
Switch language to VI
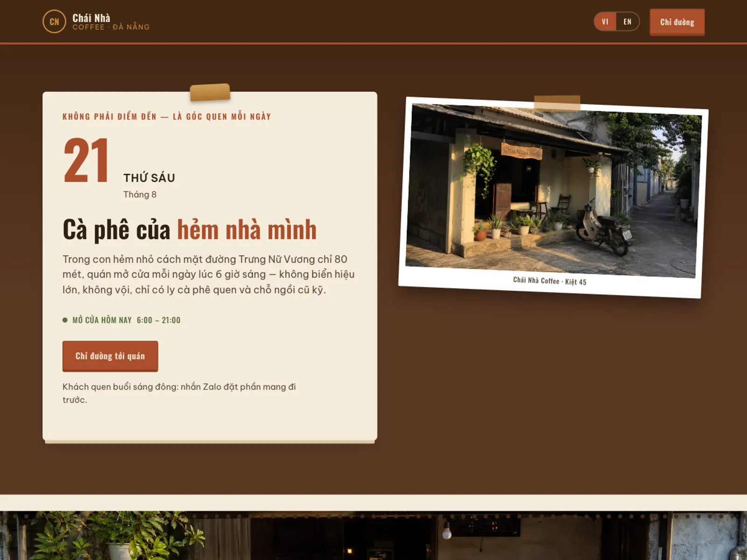click(x=605, y=21)
